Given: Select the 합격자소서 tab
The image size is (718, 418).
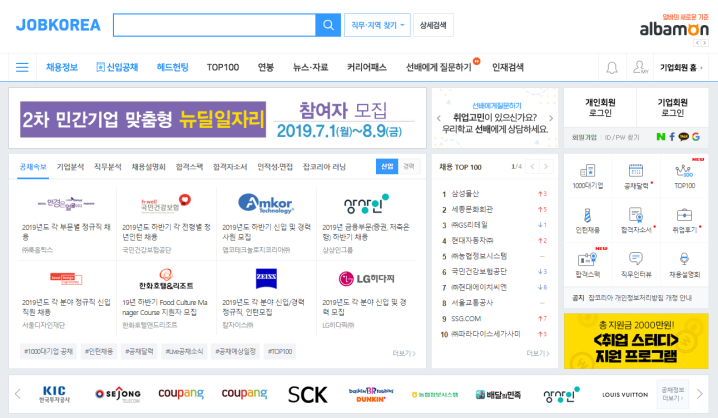Looking at the screenshot, I should (x=230, y=167).
